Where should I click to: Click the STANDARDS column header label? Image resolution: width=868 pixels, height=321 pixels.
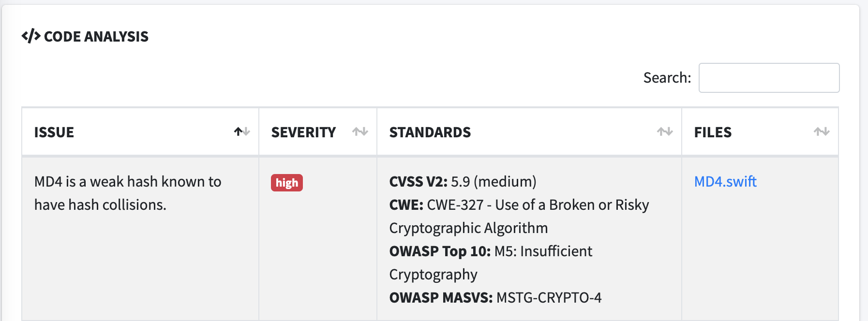[x=430, y=132]
